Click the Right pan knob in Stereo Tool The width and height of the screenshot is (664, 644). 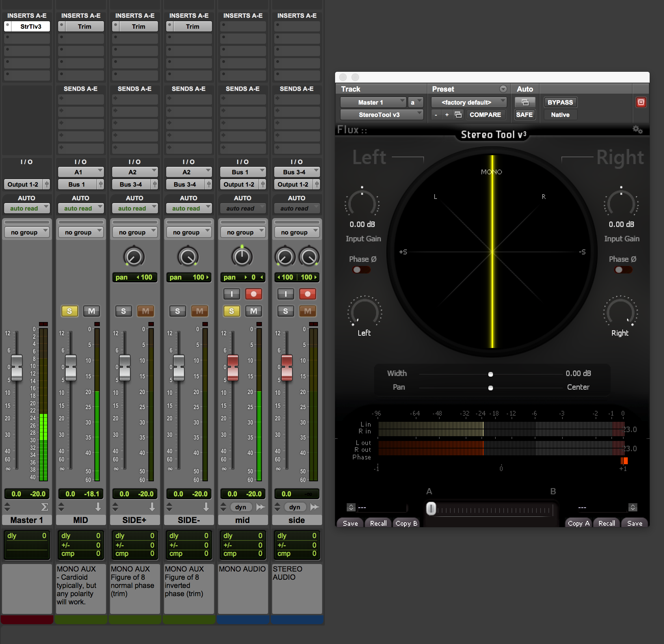click(620, 311)
